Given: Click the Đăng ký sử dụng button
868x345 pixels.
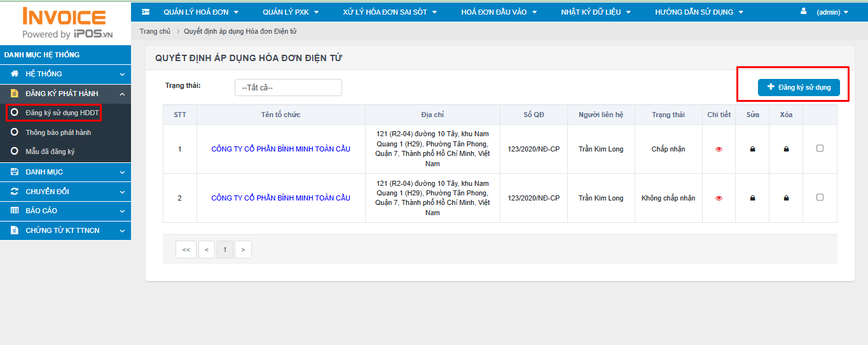Looking at the screenshot, I should pyautogui.click(x=799, y=87).
